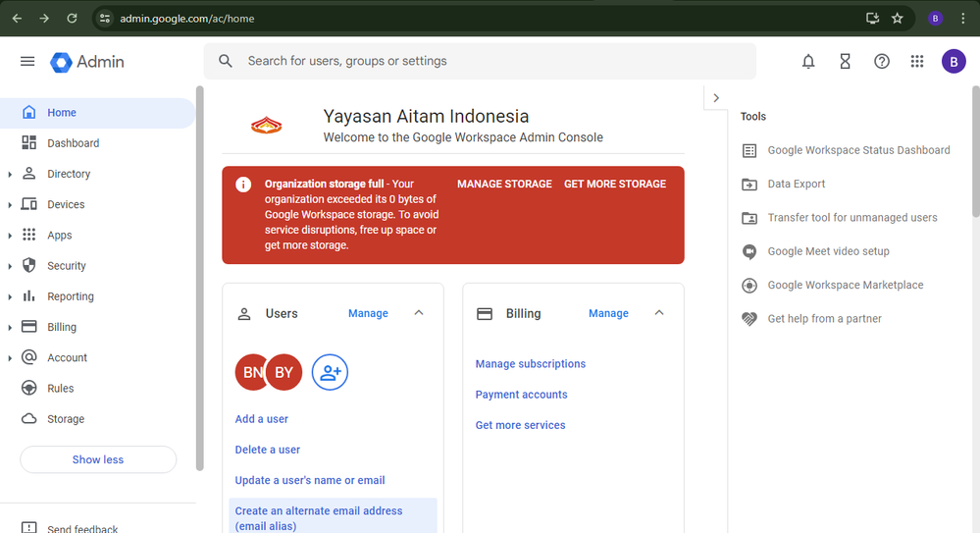Image resolution: width=980 pixels, height=533 pixels.
Task: Click MANAGE STORAGE in the alert
Action: (x=504, y=184)
